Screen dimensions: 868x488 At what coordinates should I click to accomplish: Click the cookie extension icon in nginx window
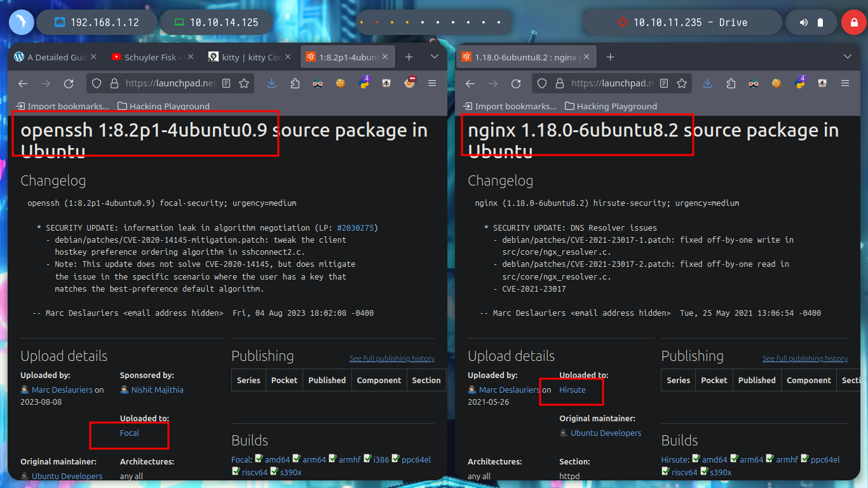776,83
